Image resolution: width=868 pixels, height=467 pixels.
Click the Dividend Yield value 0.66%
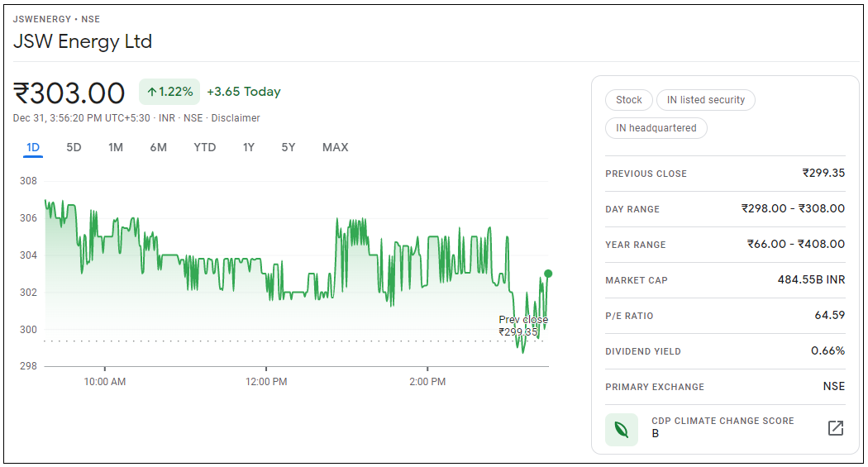pos(828,350)
